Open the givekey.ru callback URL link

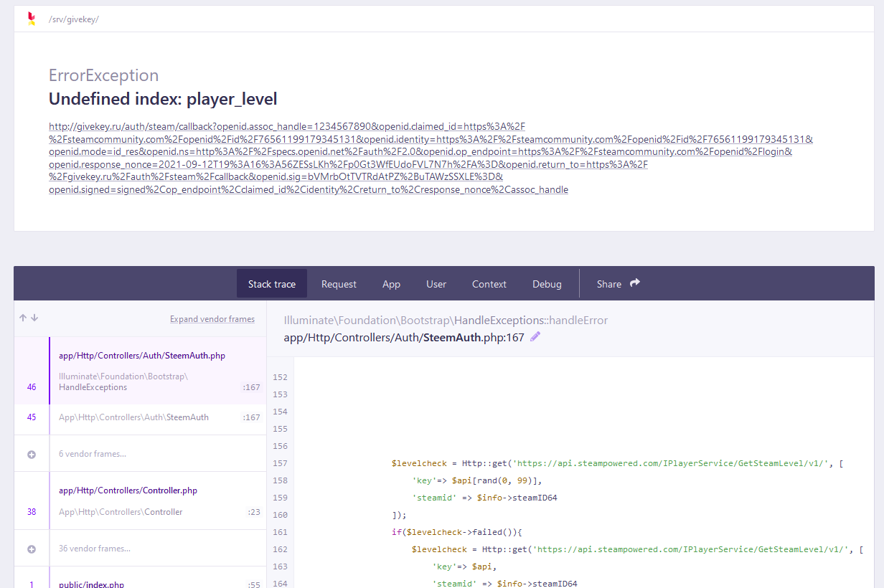coord(431,158)
